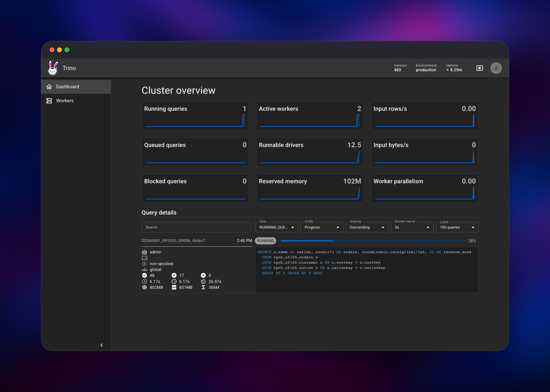Click the RUNNING status badge
Image resolution: width=550 pixels, height=392 pixels.
[265, 241]
